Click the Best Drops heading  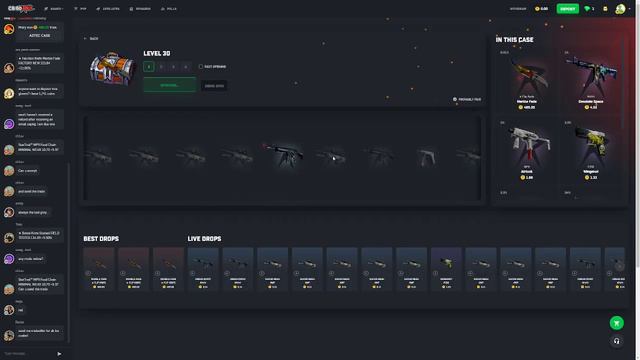[101, 238]
